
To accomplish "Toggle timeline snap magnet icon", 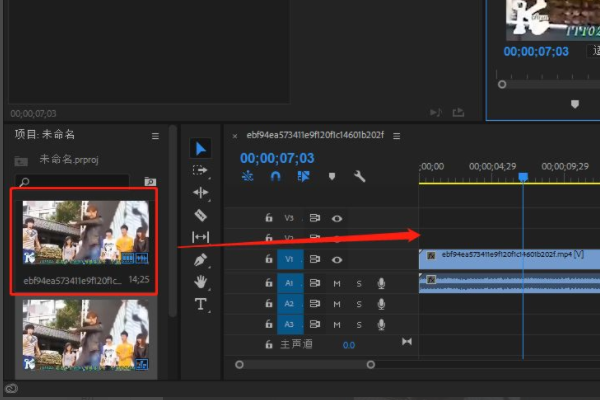I will click(275, 176).
